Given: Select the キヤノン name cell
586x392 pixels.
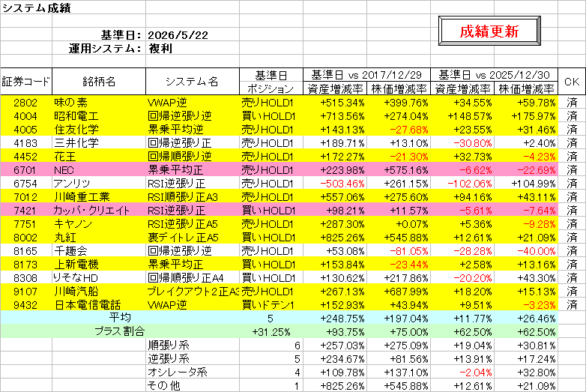Looking at the screenshot, I should (99, 224).
